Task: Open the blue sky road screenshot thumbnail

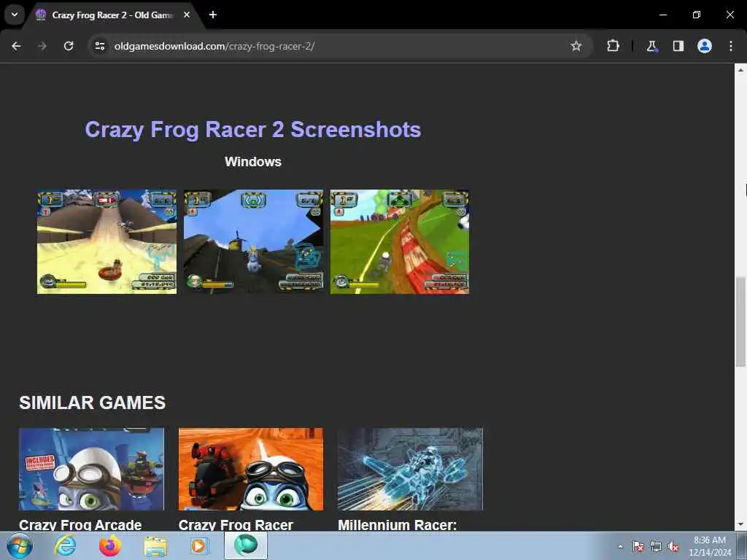Action: click(253, 242)
